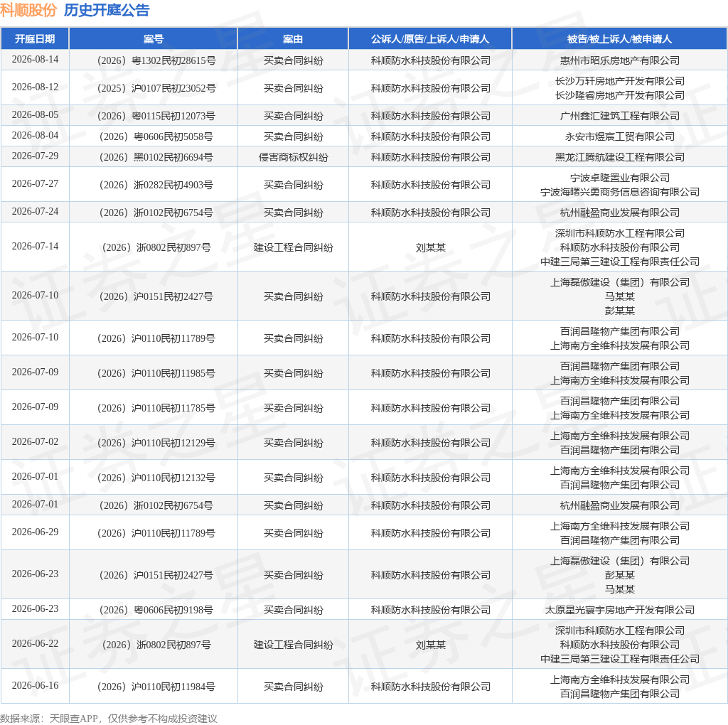The image size is (728, 725).
Task: Select the 2026-07-29 hearing date cell
Action: point(36,156)
